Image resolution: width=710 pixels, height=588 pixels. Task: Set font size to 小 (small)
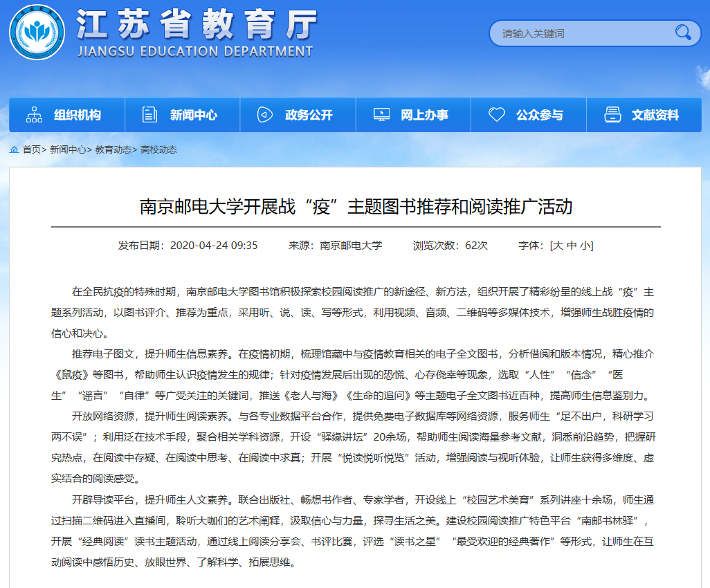(585, 246)
